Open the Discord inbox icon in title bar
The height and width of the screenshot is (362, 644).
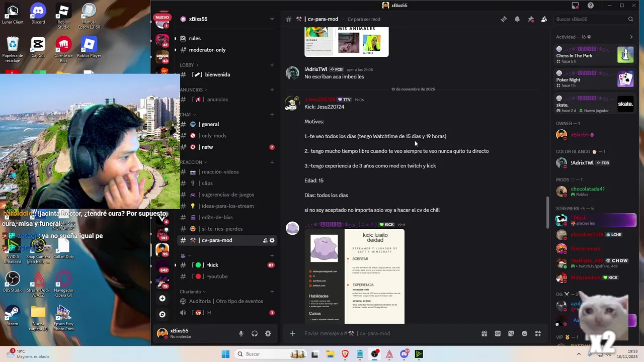[575, 6]
